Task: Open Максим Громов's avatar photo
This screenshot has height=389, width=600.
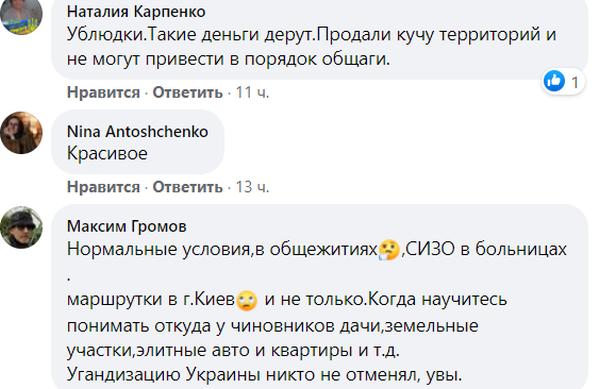Action: (x=21, y=227)
